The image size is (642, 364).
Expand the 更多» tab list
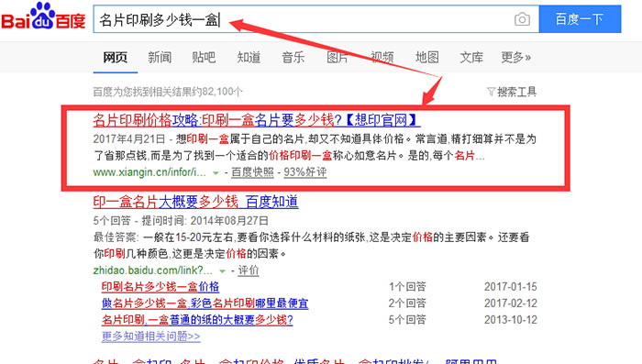point(515,57)
